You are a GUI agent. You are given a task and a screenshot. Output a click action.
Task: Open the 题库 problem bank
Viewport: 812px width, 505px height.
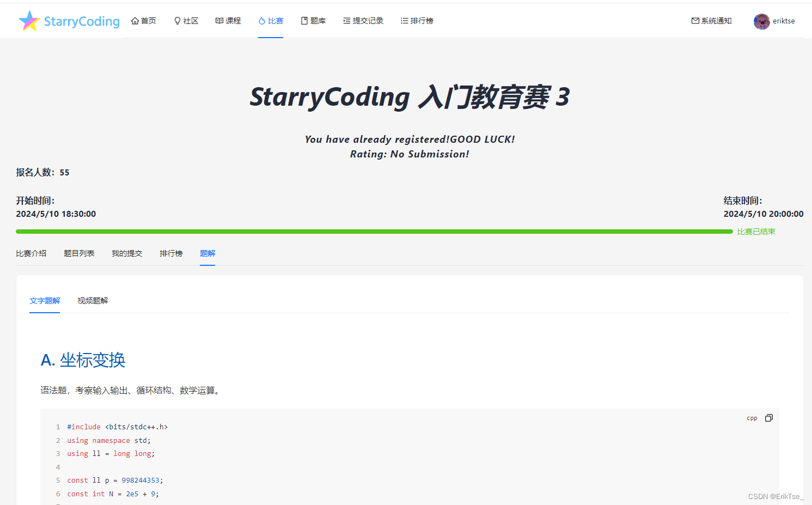(x=313, y=21)
